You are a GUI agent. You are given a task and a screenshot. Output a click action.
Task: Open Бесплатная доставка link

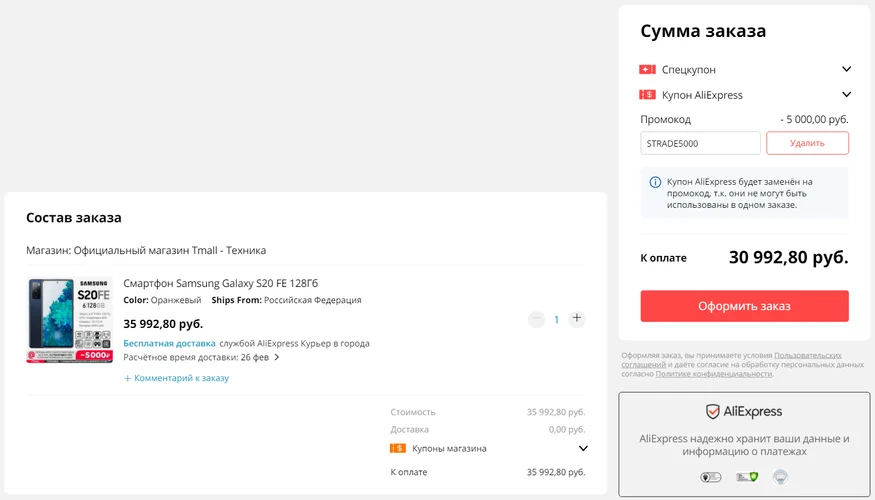coord(169,343)
